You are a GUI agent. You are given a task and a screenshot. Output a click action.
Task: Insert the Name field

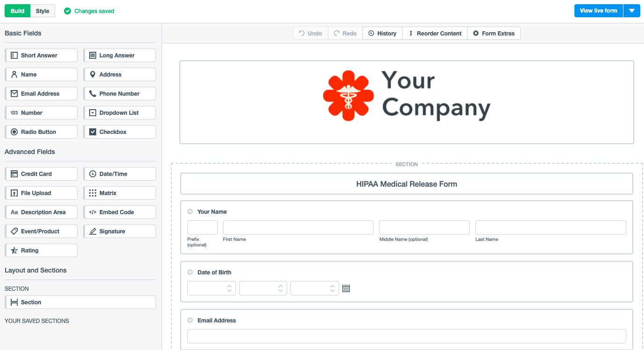41,74
